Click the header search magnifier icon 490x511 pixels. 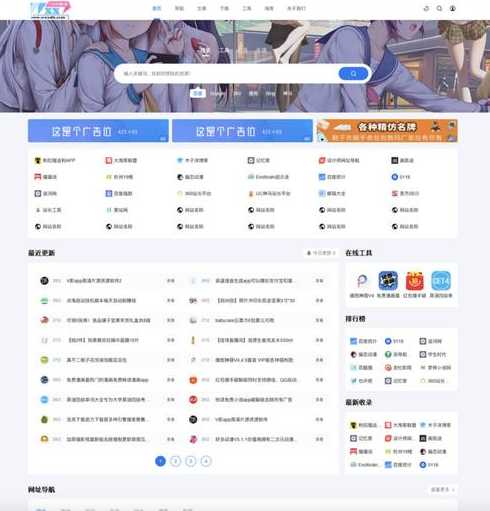click(439, 8)
